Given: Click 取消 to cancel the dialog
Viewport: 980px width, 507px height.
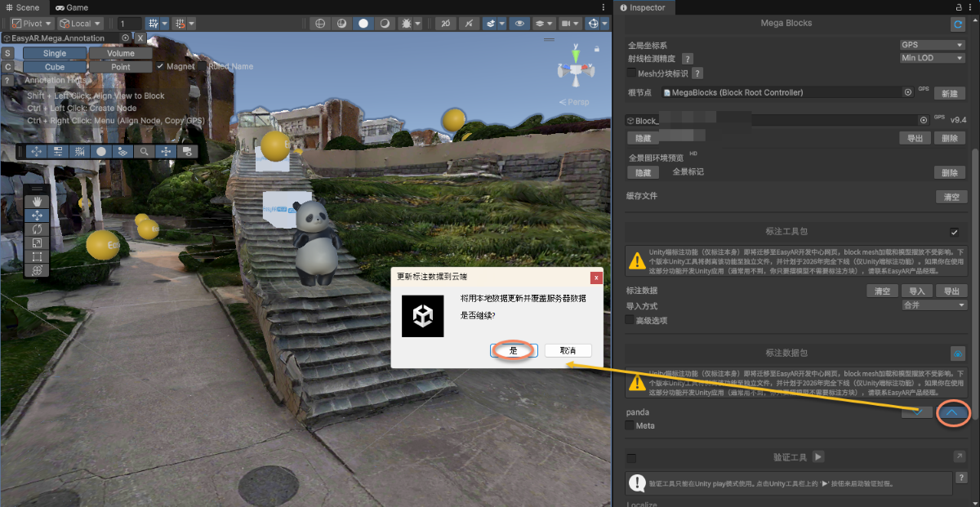Looking at the screenshot, I should pos(568,350).
